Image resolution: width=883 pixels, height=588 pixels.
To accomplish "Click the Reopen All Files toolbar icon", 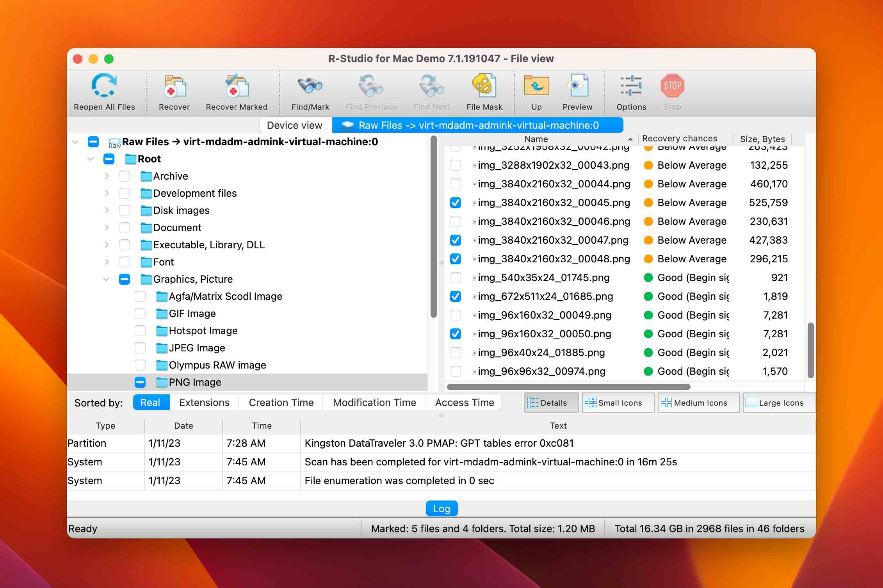I will (104, 85).
